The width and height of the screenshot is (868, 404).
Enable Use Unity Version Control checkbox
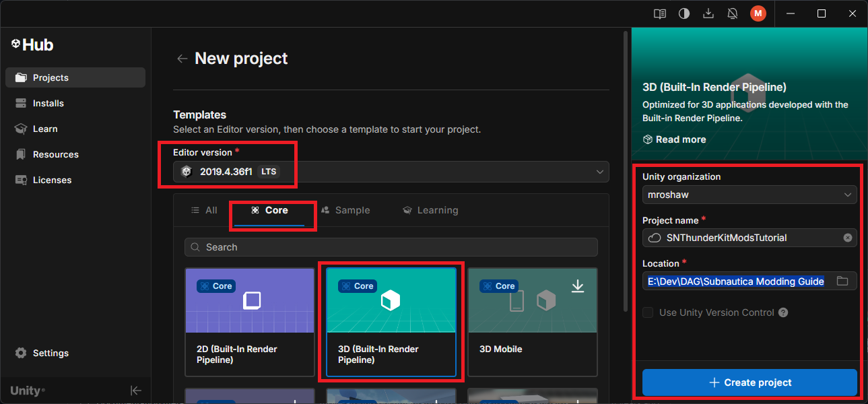click(x=648, y=312)
